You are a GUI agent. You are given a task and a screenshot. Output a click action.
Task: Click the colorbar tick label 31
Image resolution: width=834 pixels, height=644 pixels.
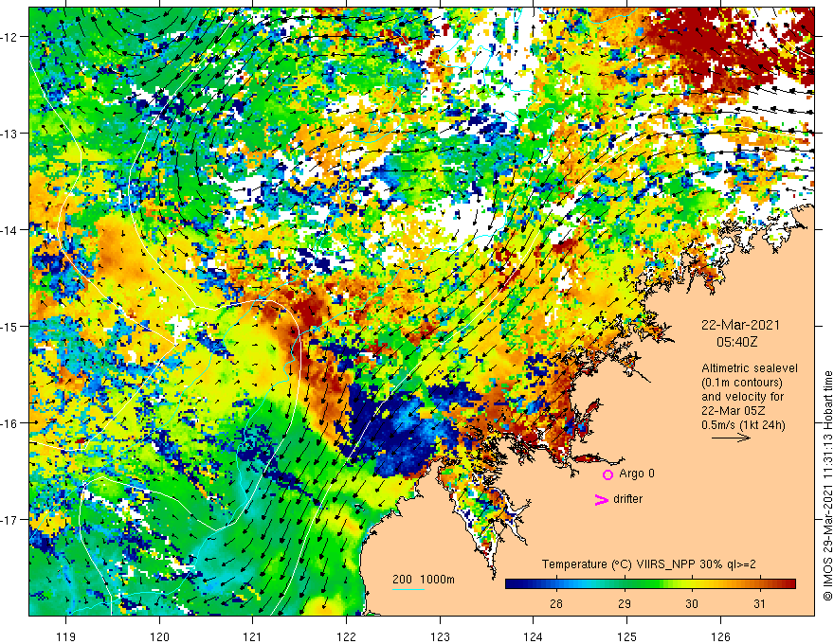click(x=759, y=603)
